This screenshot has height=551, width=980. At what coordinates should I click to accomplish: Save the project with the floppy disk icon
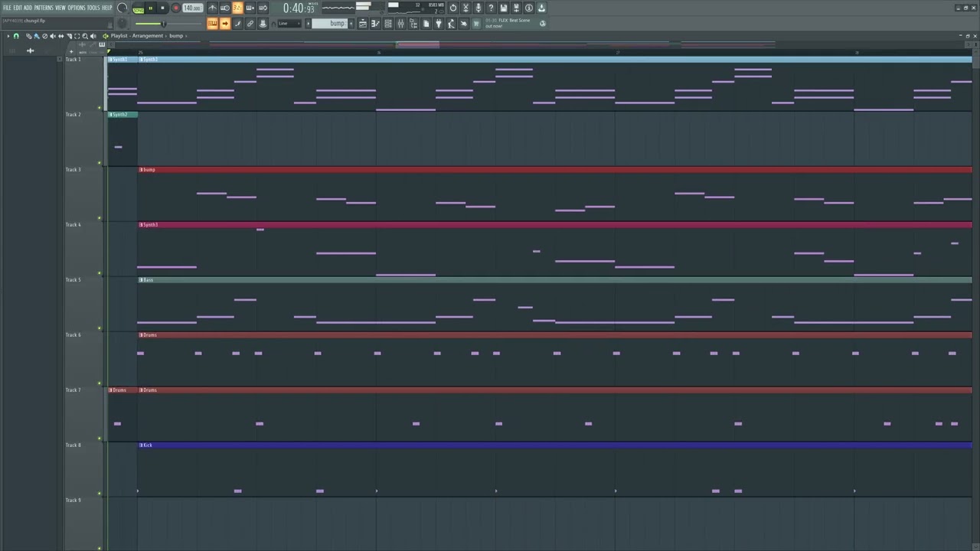[503, 8]
